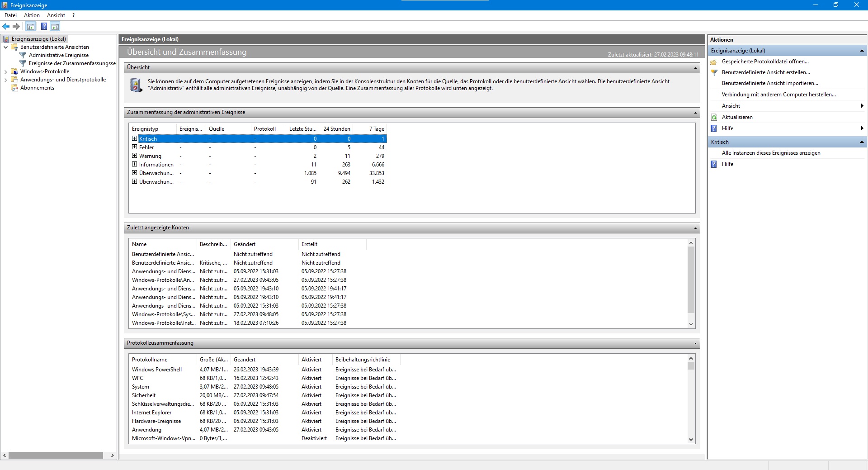Viewport: 868px width, 470px height.
Task: Click the Ereignisse der Zusammenfassungsseite filter icon
Action: point(23,63)
